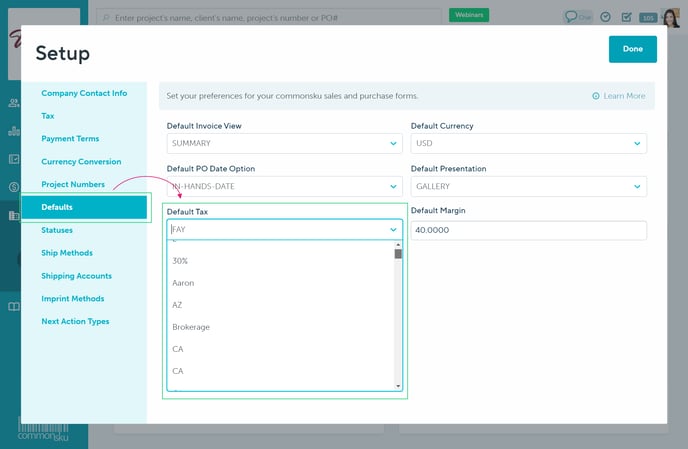Click the dollar sign icon in sidebar
Screen dimensions: 688x449
13,187
